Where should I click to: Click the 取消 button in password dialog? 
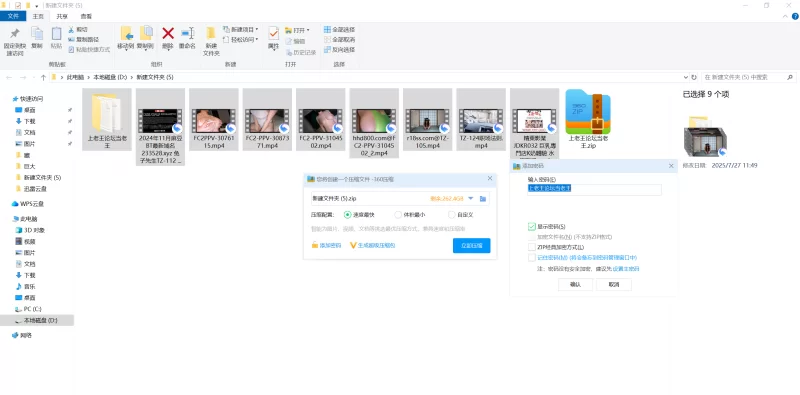pyautogui.click(x=614, y=285)
